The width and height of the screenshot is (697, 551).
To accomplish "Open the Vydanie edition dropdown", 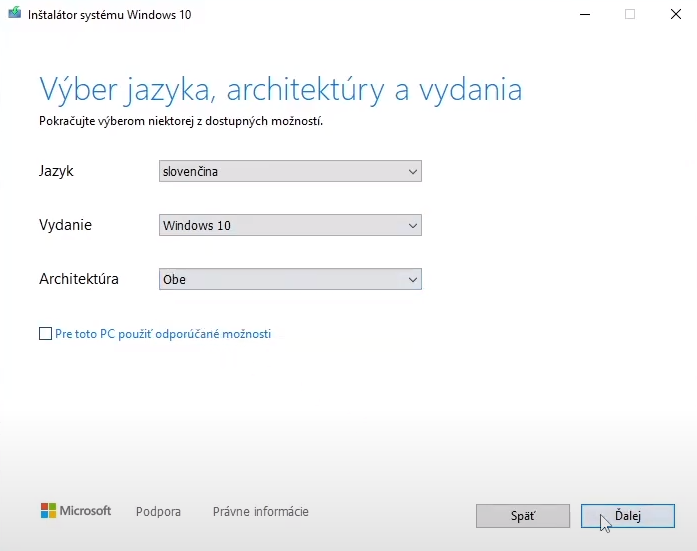I will 290,225.
